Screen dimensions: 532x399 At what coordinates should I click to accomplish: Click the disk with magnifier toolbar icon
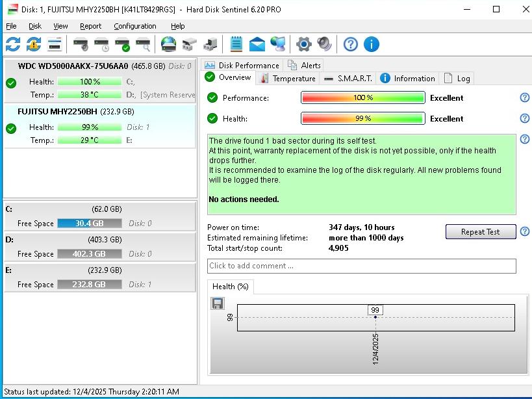(143, 44)
